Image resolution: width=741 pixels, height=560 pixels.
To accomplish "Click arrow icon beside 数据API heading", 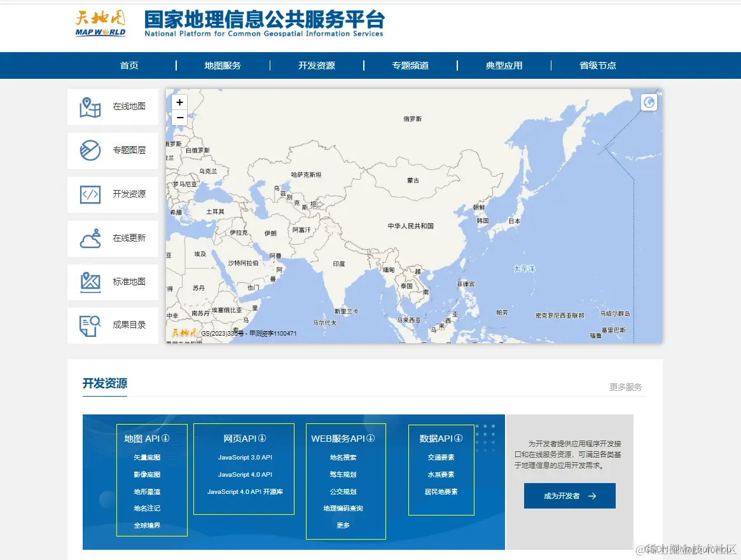I will click(x=459, y=438).
